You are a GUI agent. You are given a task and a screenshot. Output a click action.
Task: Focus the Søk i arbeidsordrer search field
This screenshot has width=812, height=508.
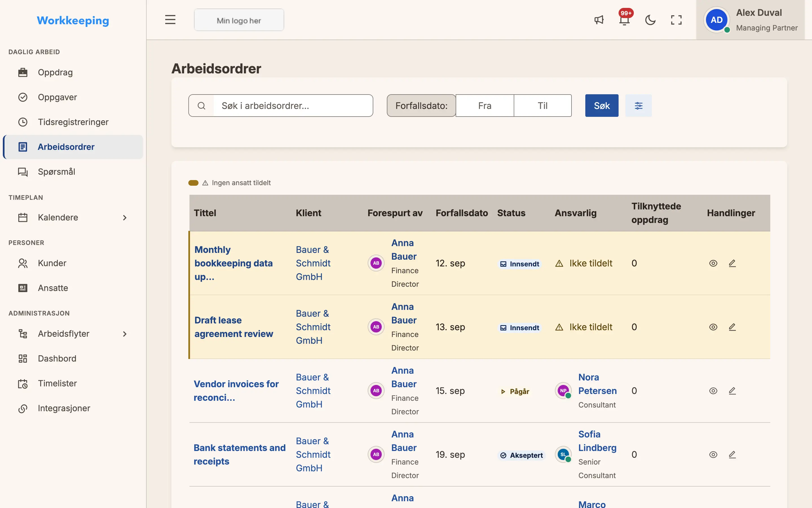293,106
